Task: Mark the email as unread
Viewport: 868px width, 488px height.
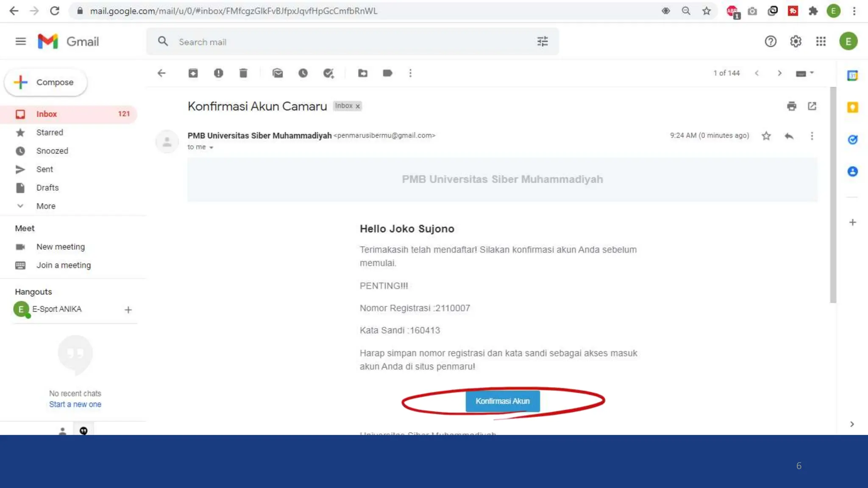Action: 278,73
